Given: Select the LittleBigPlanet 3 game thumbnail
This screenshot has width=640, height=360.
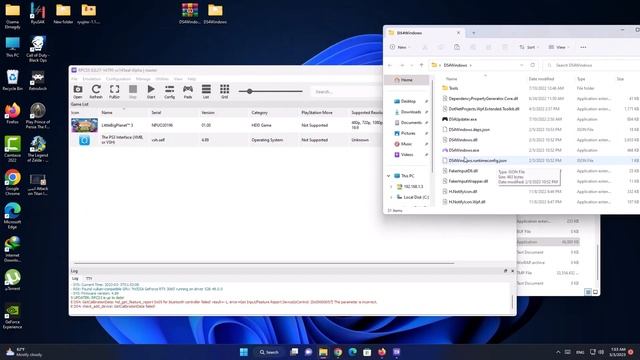Looking at the screenshot, I should tap(84, 125).
